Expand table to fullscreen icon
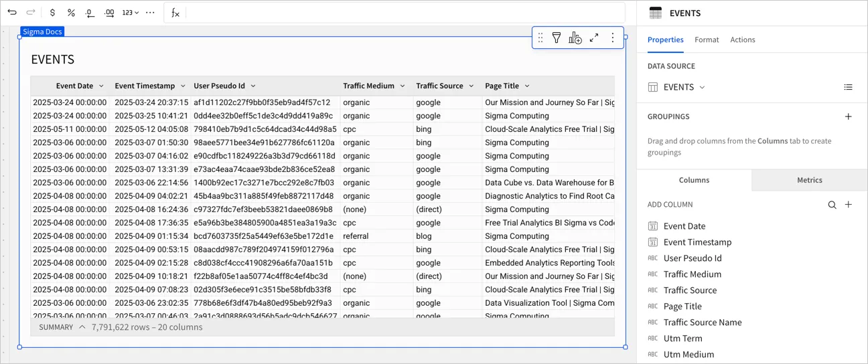The height and width of the screenshot is (364, 868). coord(594,38)
